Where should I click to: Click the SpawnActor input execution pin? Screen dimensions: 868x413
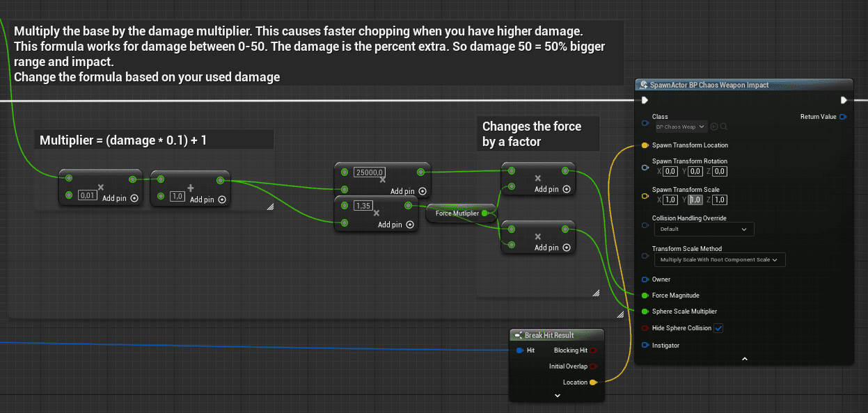point(645,100)
